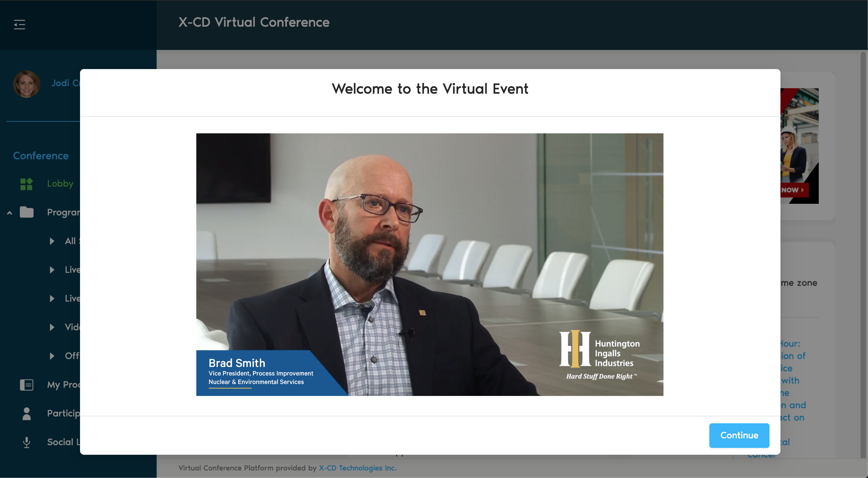Screen dimensions: 868x478
Task: Click the Lobby grid icon
Action: click(x=26, y=184)
